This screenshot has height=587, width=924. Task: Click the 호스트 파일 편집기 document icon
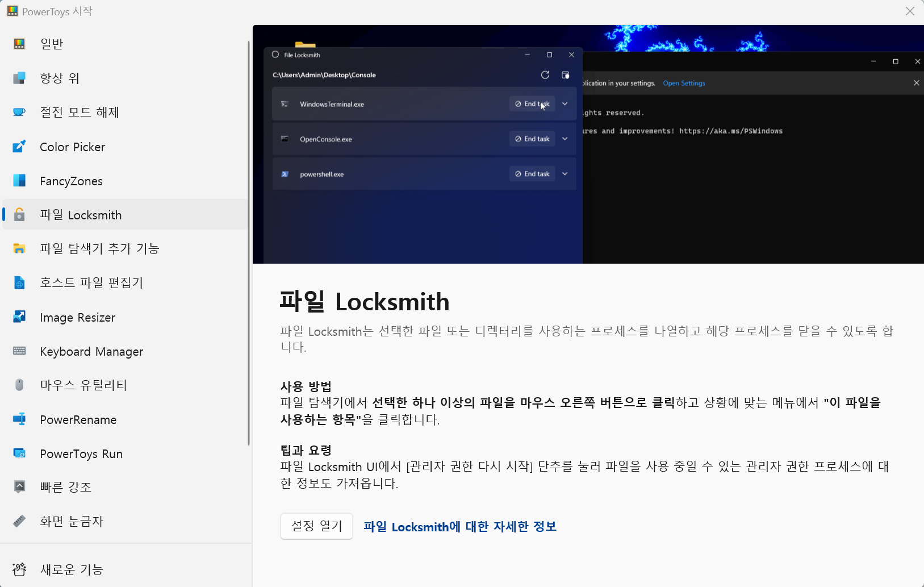click(x=19, y=282)
